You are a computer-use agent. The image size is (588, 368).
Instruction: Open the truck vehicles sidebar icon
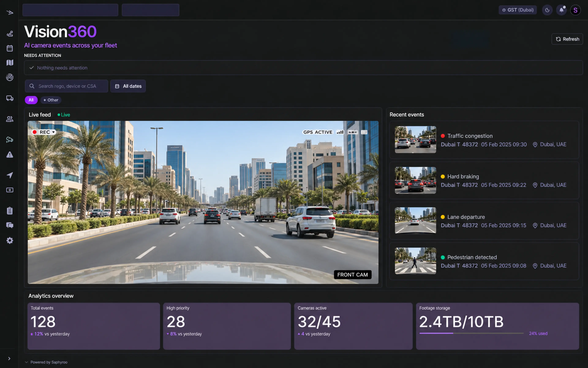click(x=10, y=98)
